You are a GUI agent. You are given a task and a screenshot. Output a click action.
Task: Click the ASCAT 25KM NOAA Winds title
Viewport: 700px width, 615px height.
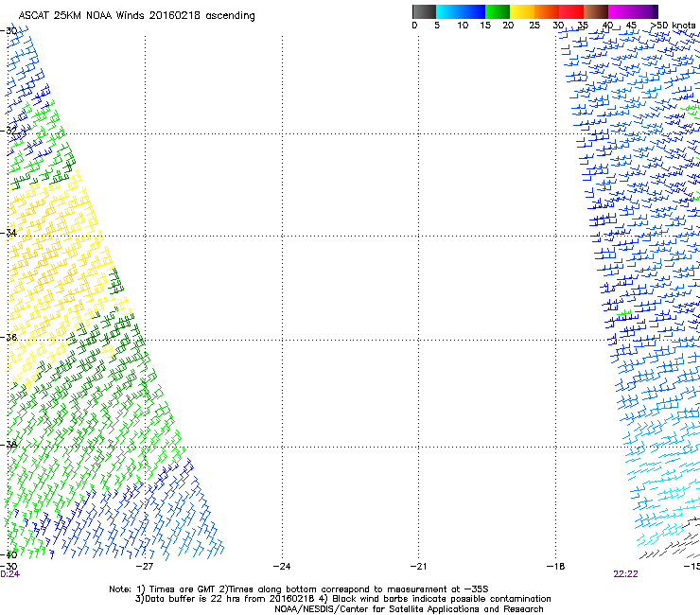[x=136, y=16]
